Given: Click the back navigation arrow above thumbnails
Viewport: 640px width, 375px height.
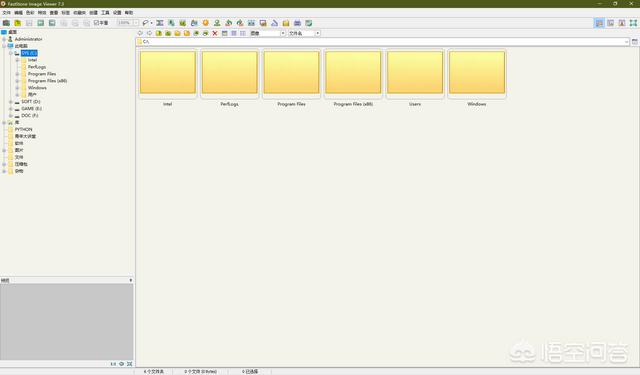Looking at the screenshot, I should coord(140,33).
